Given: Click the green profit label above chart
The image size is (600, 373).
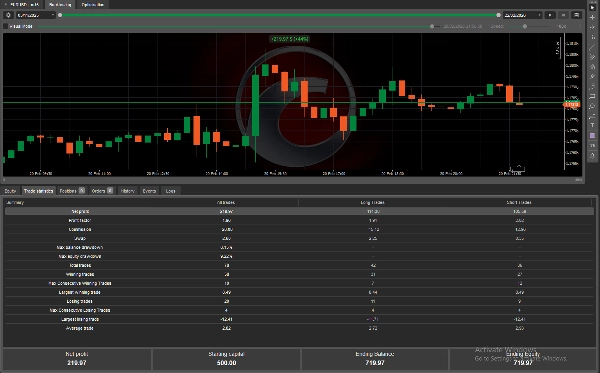Looking at the screenshot, I should tap(289, 39).
